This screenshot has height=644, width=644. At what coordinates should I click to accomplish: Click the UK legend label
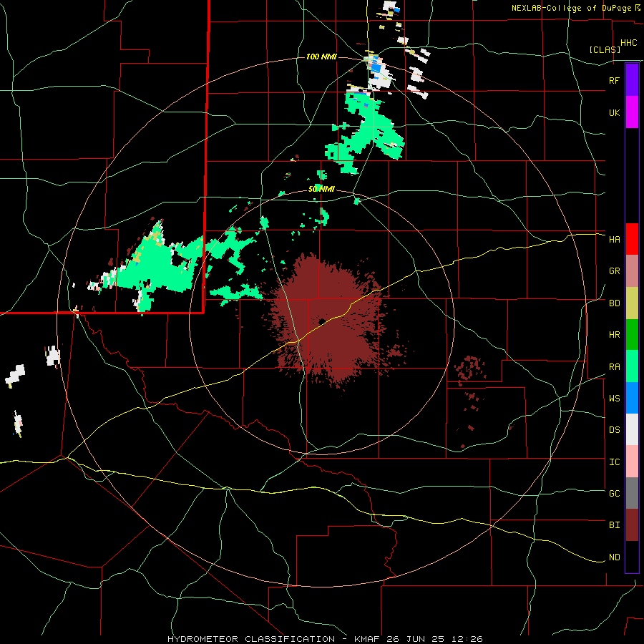[x=614, y=112]
